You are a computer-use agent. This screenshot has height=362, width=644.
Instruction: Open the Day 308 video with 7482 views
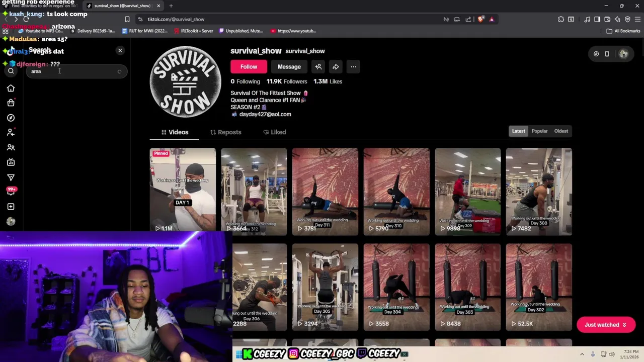539,192
